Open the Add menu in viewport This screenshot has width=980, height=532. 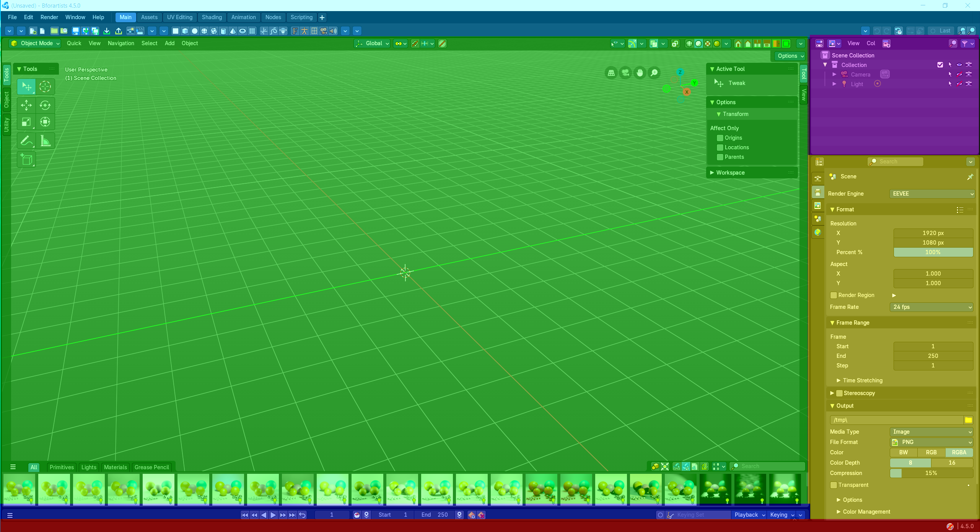(x=169, y=43)
